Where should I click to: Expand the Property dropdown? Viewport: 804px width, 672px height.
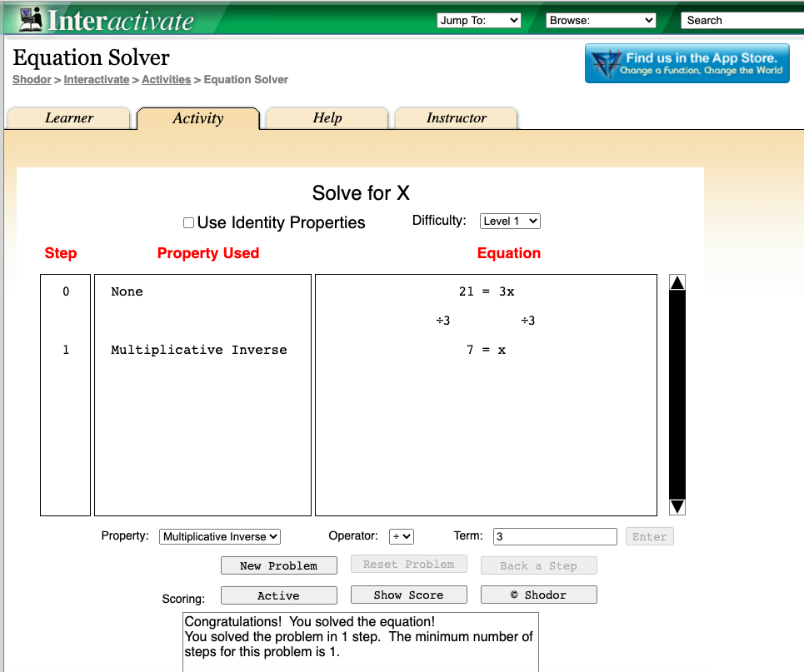pos(220,537)
